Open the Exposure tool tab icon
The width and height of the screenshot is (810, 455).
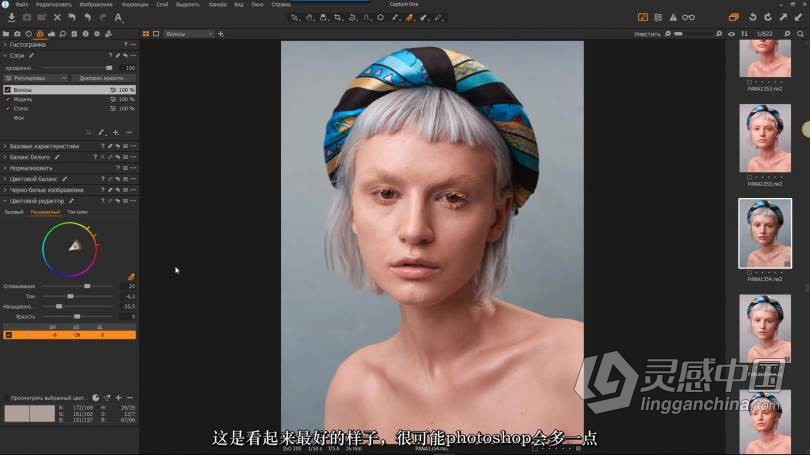coord(51,34)
